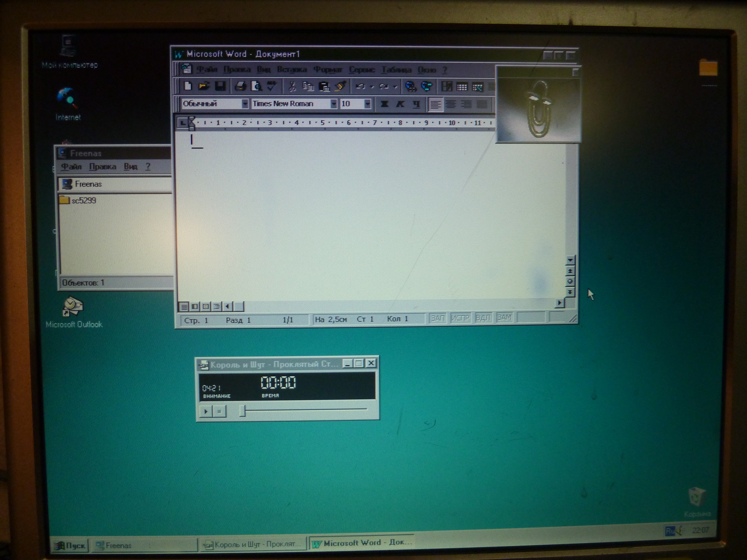Image resolution: width=747 pixels, height=560 pixels.
Task: Click the ИСПР status bar indicator
Action: pos(460,318)
